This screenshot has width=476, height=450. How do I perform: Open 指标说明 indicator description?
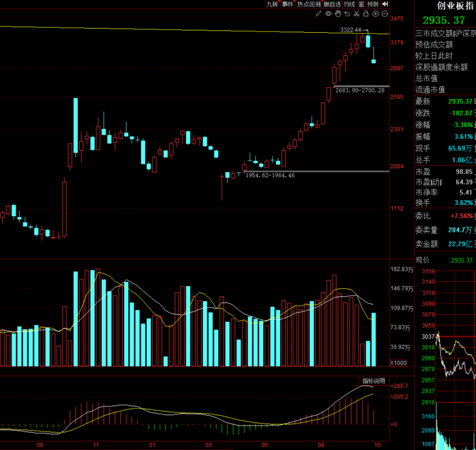pyautogui.click(x=373, y=381)
